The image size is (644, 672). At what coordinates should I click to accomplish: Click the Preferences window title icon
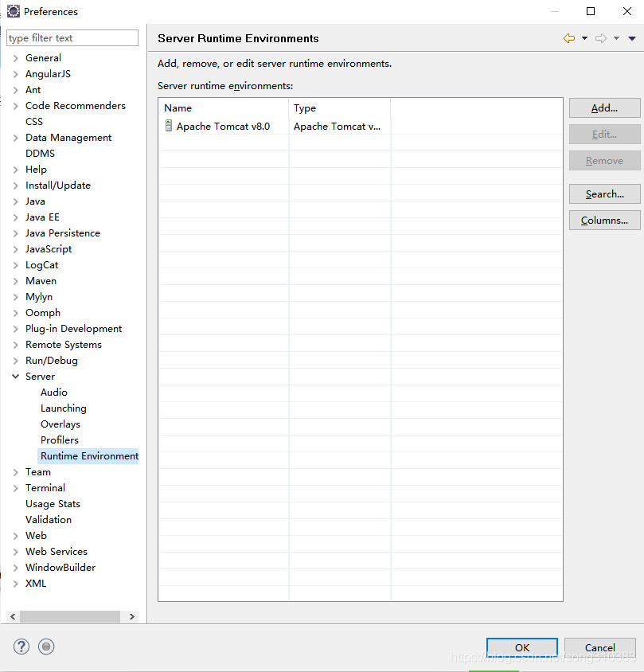click(14, 11)
